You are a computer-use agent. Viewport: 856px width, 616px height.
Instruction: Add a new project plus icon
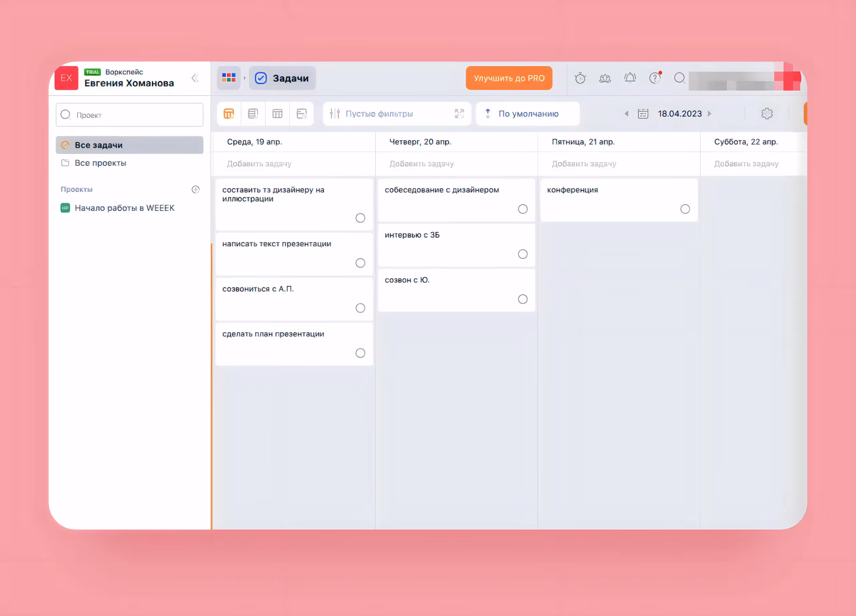(x=196, y=190)
